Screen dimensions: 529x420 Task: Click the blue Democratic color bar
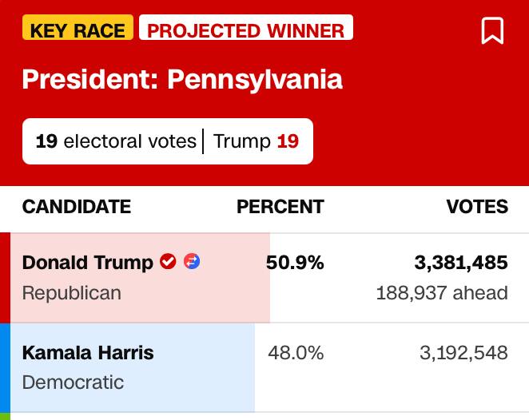(x=5, y=368)
